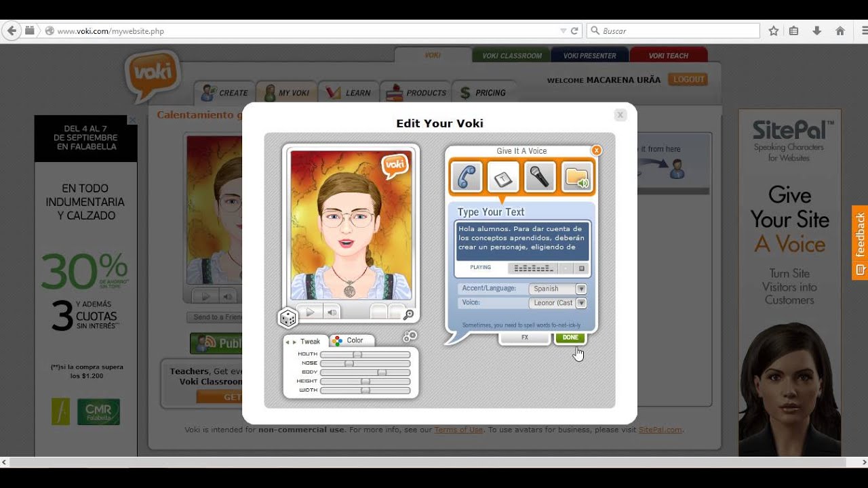Bookmark this page with the star
The image size is (868, 488).
[x=774, y=30]
